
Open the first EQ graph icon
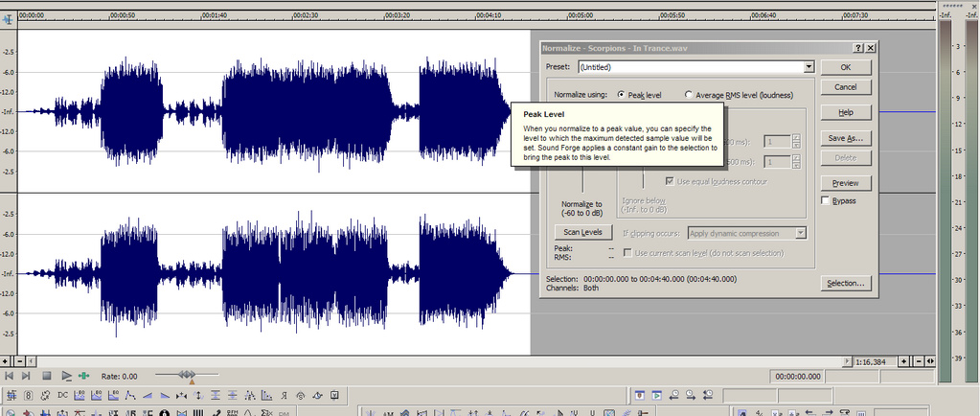point(80,395)
